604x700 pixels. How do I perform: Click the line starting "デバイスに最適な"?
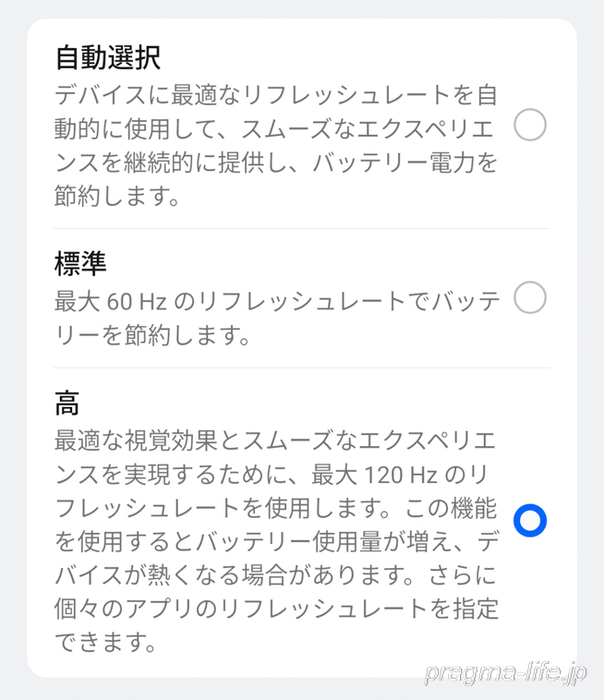[277, 94]
